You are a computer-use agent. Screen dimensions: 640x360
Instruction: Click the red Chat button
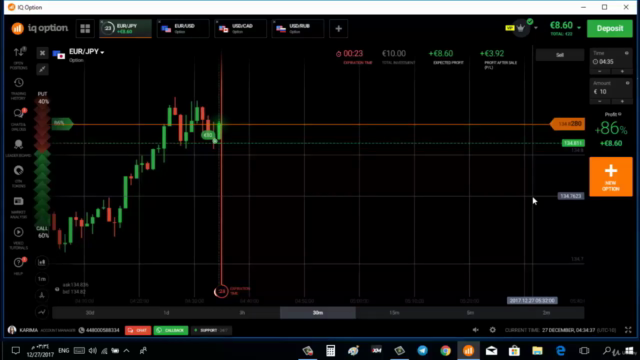pos(138,330)
